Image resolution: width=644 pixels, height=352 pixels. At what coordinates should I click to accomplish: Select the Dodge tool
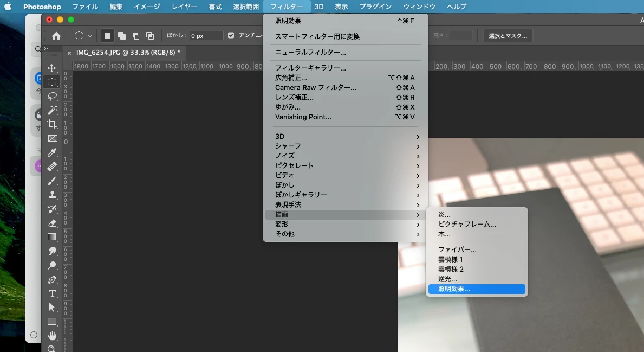pyautogui.click(x=52, y=266)
